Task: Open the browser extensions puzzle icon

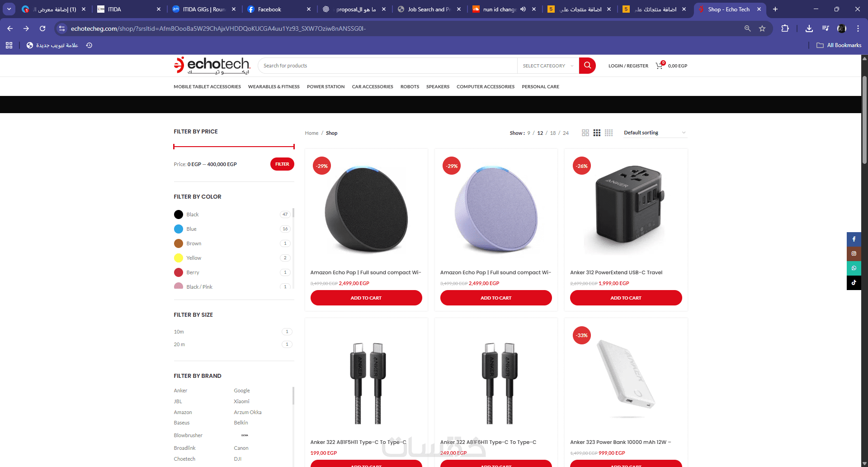Action: pyautogui.click(x=785, y=29)
